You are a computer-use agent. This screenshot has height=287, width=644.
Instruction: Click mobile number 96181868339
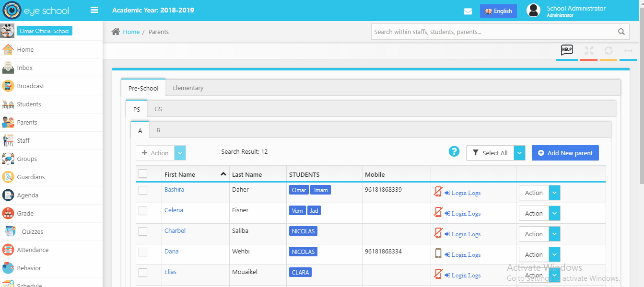383,190
